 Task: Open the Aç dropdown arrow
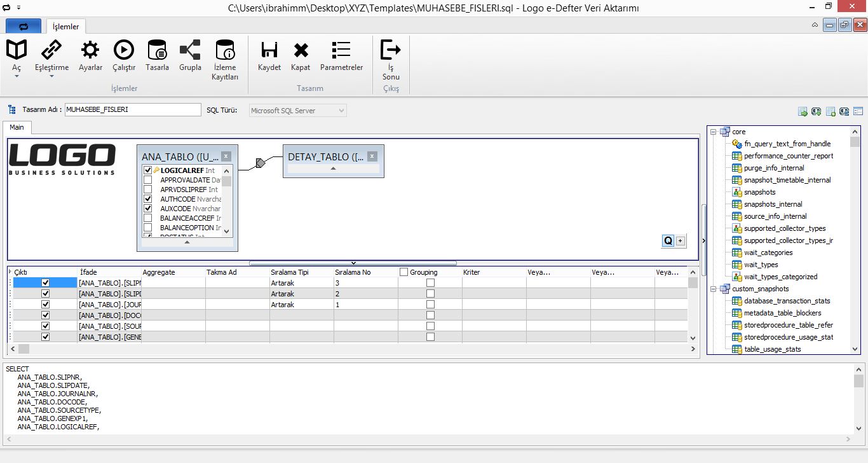pos(17,76)
